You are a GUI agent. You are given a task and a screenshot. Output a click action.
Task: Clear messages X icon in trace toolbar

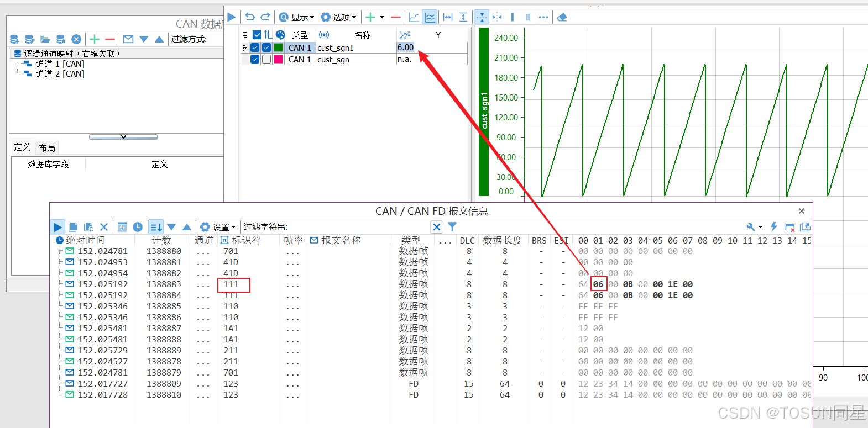tap(104, 227)
